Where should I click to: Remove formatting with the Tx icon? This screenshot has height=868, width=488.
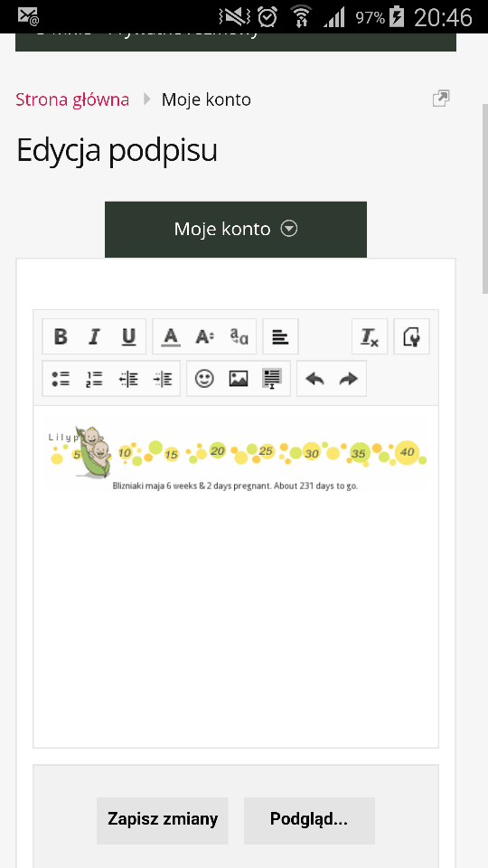[x=370, y=336]
